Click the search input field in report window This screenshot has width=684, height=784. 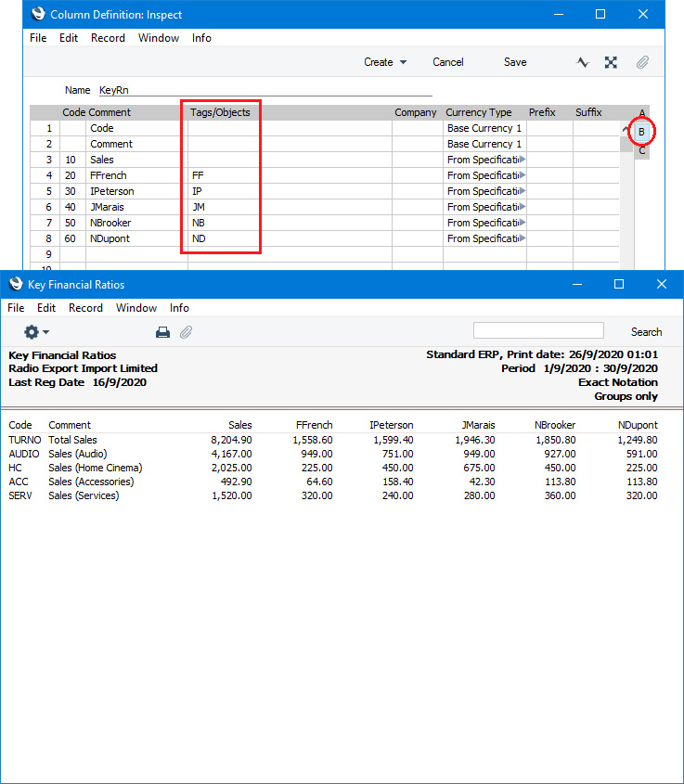point(538,331)
